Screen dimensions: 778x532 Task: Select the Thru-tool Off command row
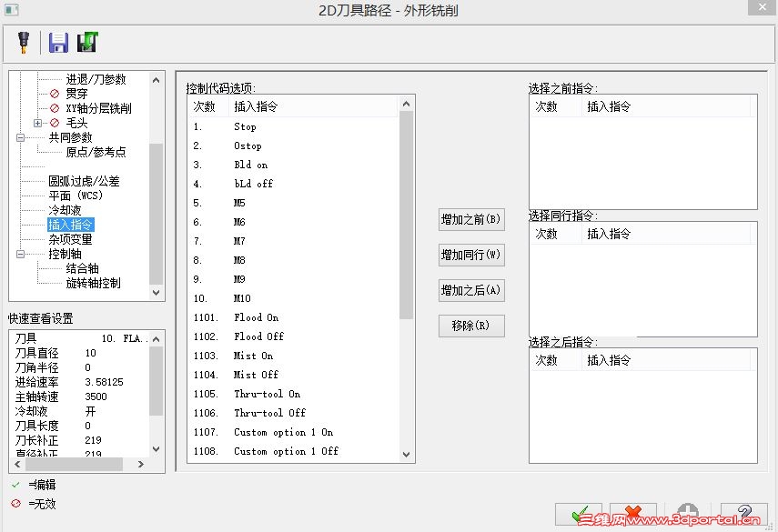(x=293, y=413)
